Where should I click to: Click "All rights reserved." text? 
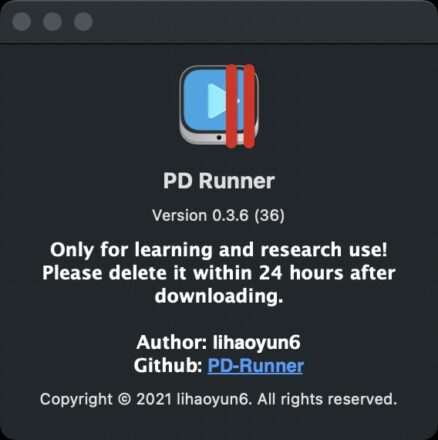327,399
